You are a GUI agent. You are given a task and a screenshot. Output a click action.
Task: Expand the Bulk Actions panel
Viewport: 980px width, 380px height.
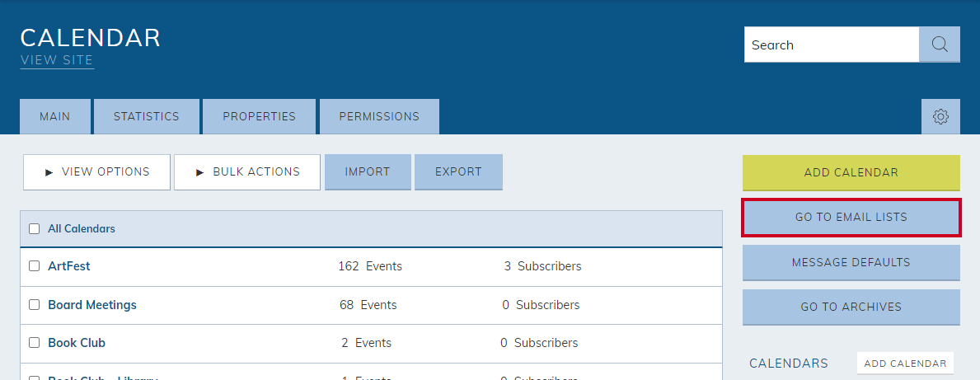(247, 172)
